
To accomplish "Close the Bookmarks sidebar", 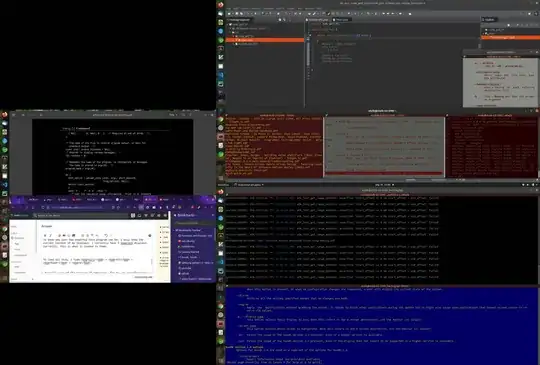I will [212, 215].
